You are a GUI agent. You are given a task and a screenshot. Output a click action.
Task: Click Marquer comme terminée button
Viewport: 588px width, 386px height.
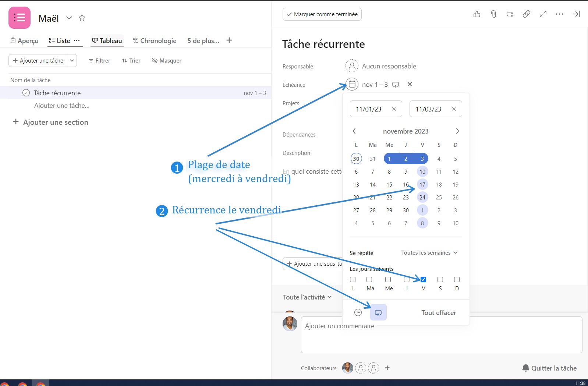tap(322, 14)
